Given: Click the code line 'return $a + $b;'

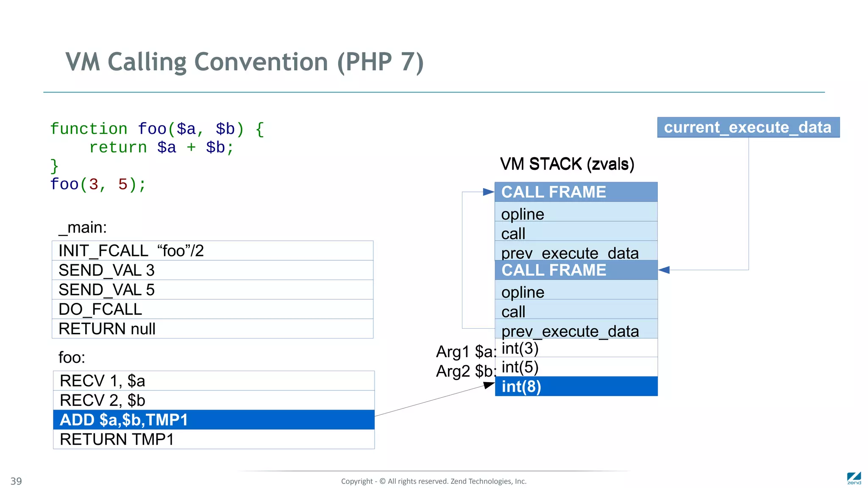Looking at the screenshot, I should click(161, 147).
